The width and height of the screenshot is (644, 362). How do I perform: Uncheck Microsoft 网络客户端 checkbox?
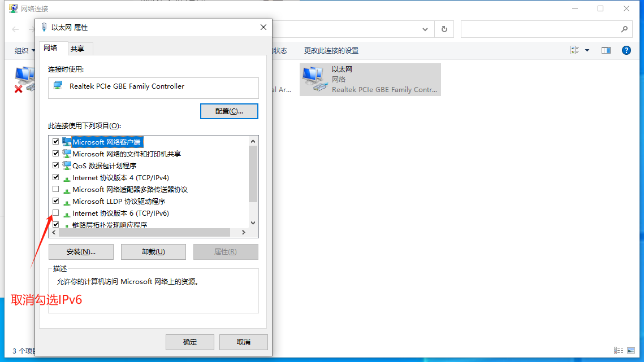[x=56, y=142]
